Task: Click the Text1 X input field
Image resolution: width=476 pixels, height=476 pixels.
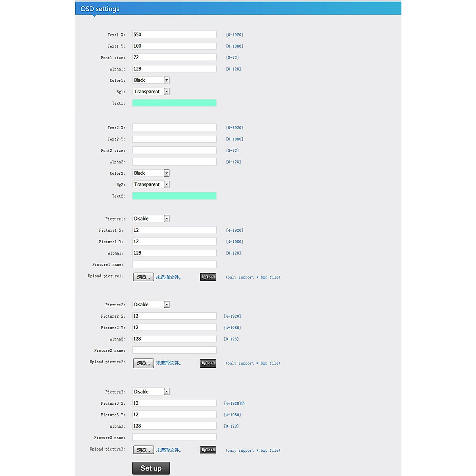Action: [174, 35]
